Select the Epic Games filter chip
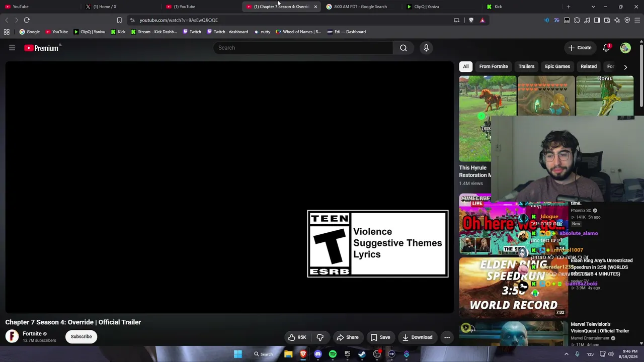The width and height of the screenshot is (644, 362). (557, 66)
